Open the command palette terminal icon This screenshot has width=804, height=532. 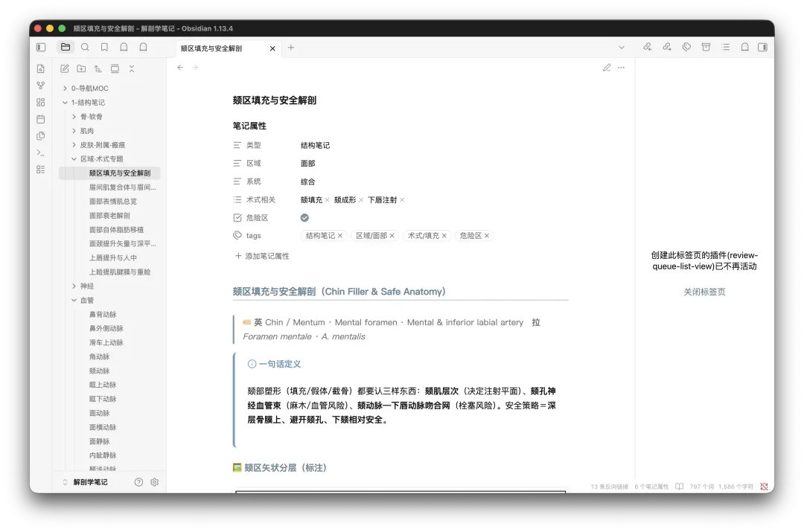point(41,153)
